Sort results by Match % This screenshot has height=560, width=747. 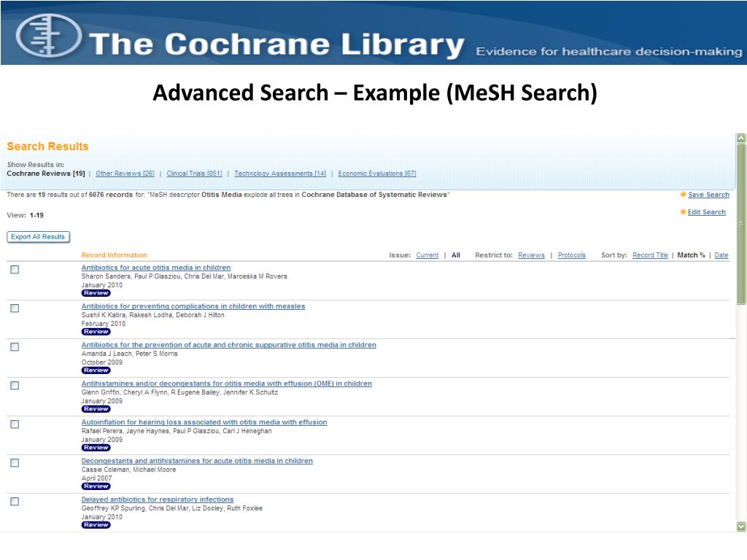point(691,255)
